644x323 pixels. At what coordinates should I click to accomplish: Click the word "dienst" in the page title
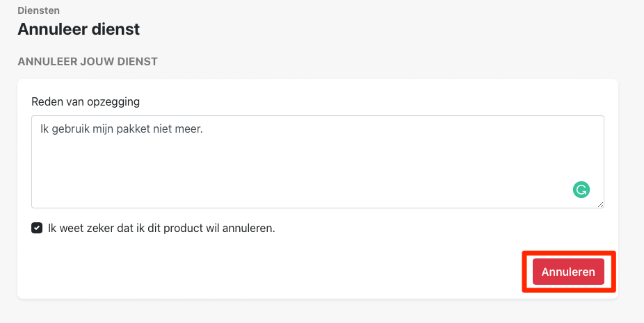coord(118,29)
